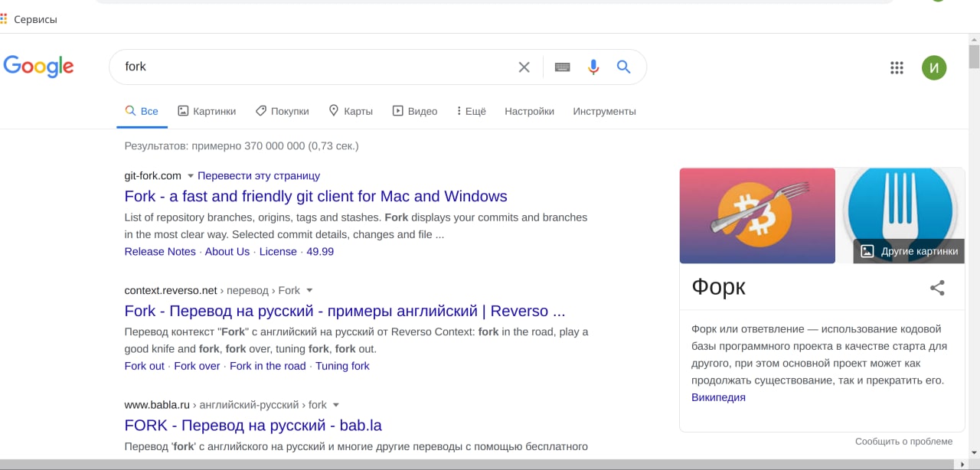The width and height of the screenshot is (980, 470).
Task: Open the About Us sitelink
Action: click(227, 251)
